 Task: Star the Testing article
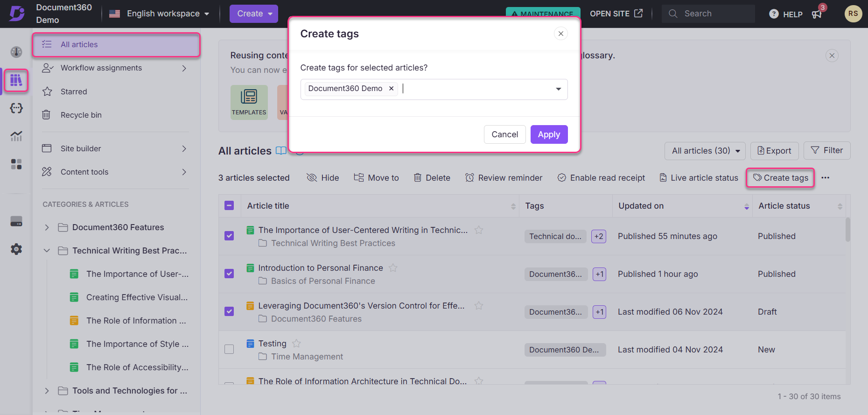(296, 344)
